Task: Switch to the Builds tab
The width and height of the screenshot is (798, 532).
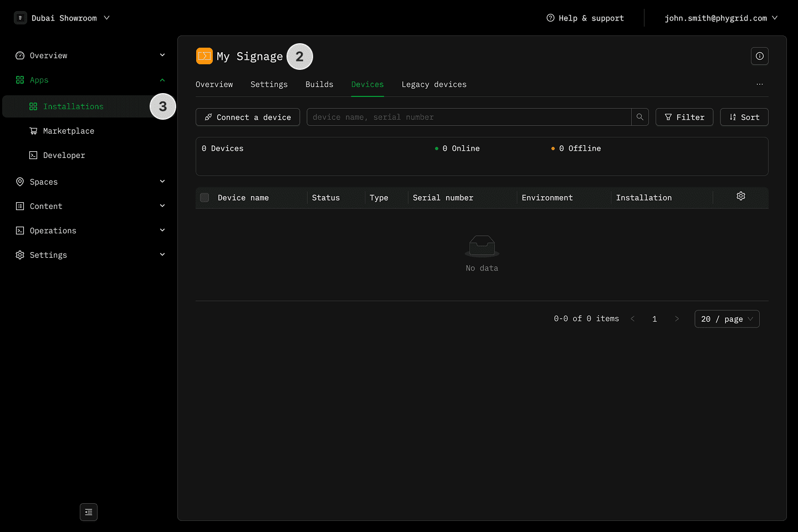Action: coord(319,84)
